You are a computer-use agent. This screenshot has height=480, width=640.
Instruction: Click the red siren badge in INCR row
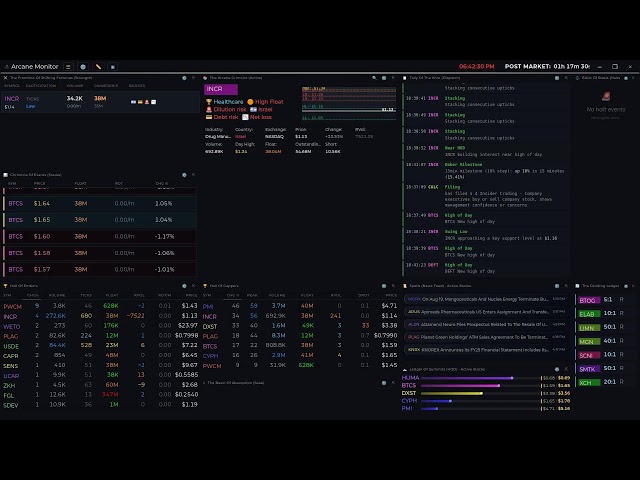147,102
